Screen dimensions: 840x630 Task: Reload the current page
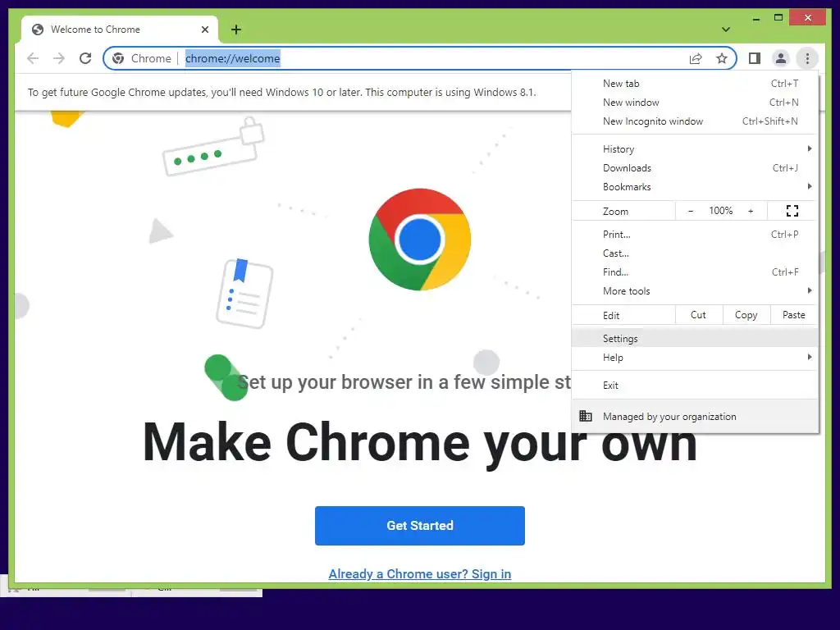(85, 58)
